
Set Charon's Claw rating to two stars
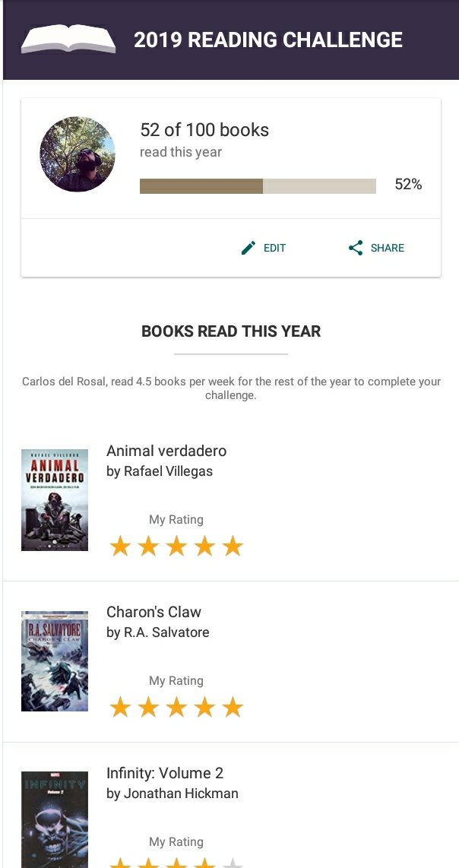pyautogui.click(x=148, y=708)
